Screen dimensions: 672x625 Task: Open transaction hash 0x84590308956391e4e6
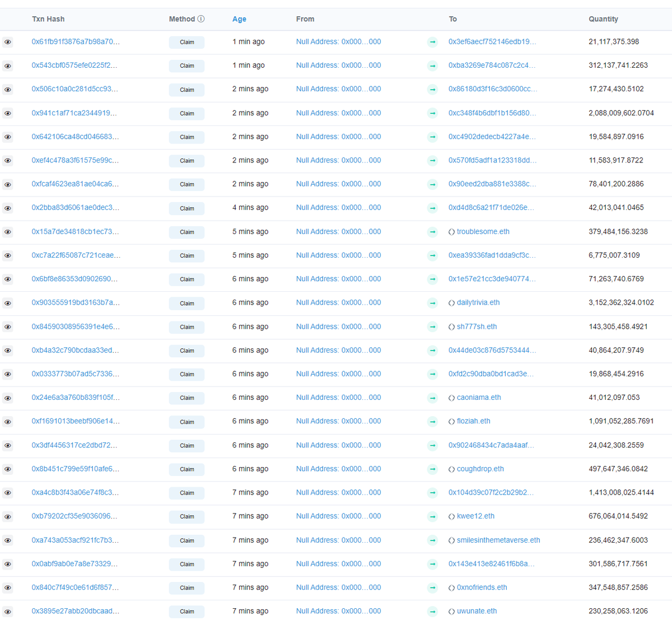point(76,327)
